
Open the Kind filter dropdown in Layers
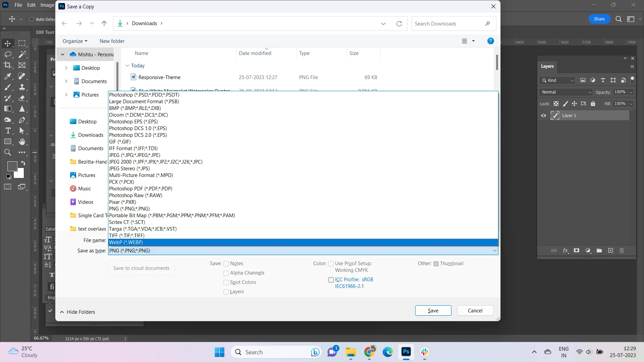point(557,80)
